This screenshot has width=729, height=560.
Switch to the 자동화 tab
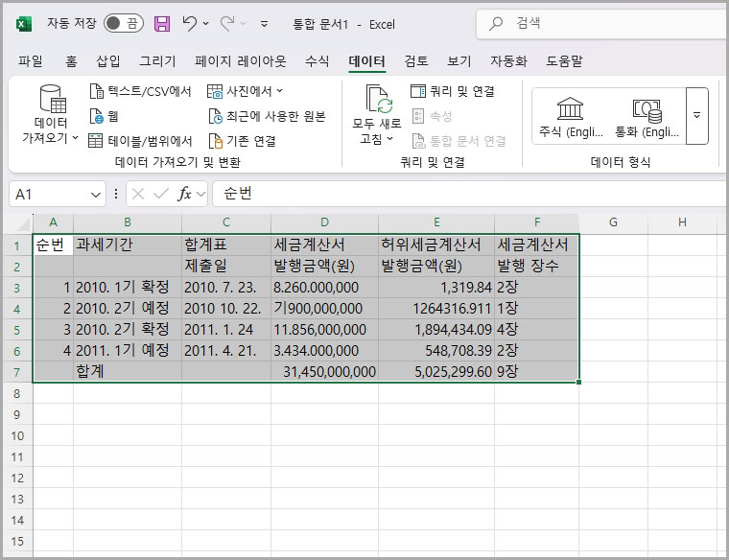click(x=508, y=60)
